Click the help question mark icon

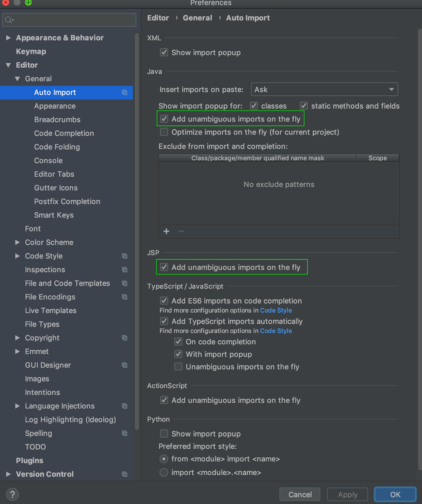[x=12, y=494]
